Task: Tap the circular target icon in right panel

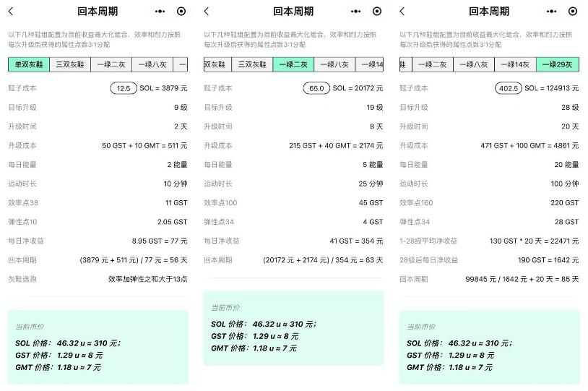Action: point(573,12)
